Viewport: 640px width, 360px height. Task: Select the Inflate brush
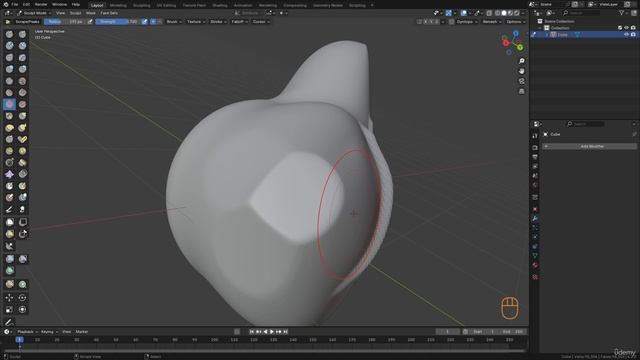pos(9,69)
